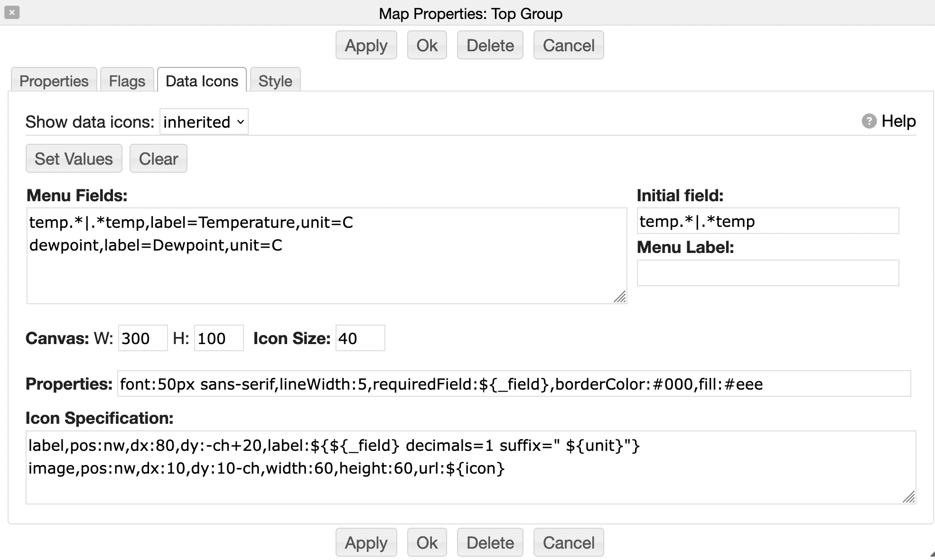935x560 pixels.
Task: Click the Clear button
Action: 158,159
